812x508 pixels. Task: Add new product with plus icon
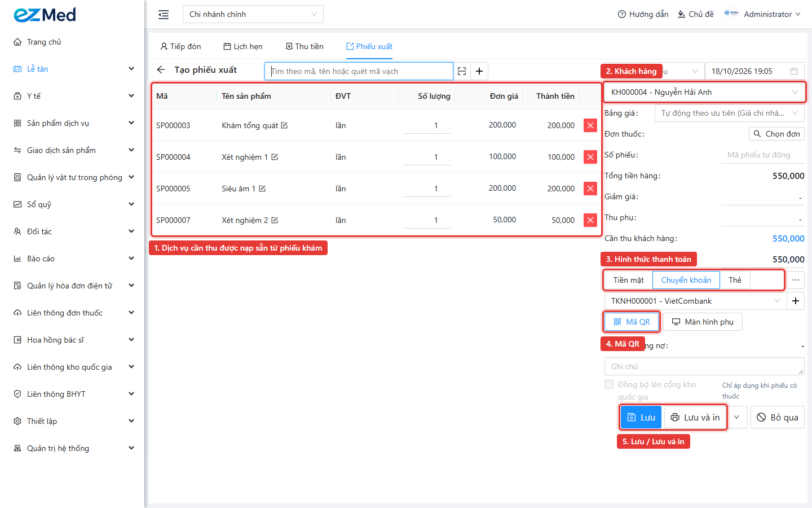pos(479,71)
